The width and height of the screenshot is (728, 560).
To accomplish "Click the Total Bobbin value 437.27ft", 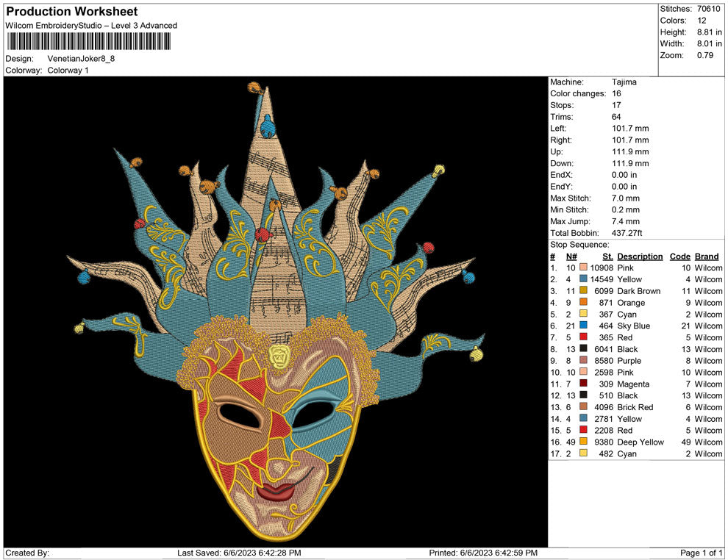I will tap(629, 232).
